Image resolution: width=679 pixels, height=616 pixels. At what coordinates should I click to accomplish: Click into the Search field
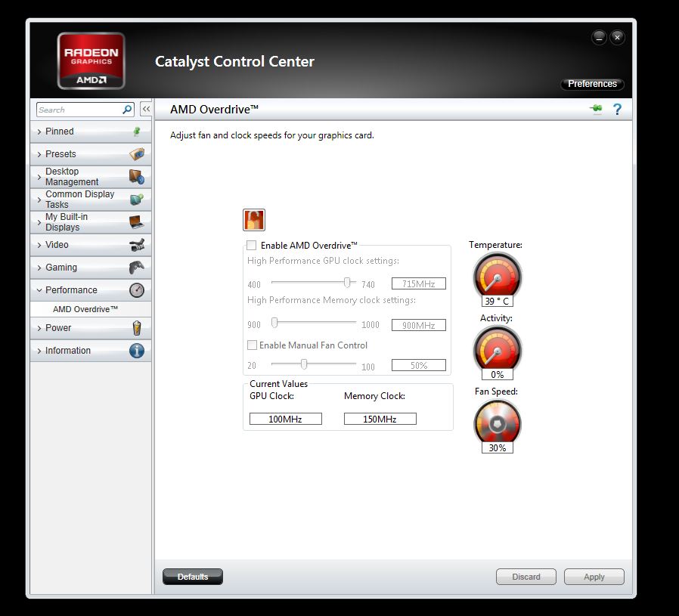[x=80, y=110]
